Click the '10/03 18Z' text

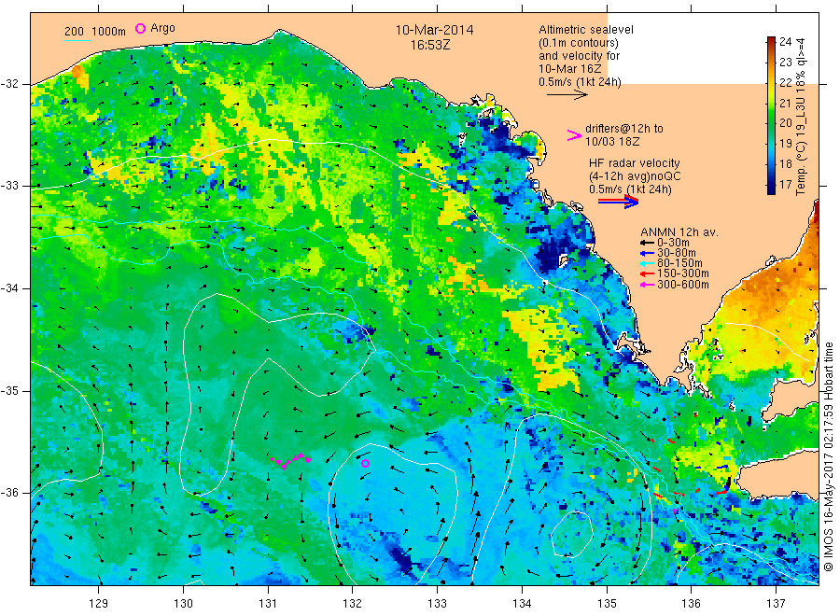click(612, 142)
